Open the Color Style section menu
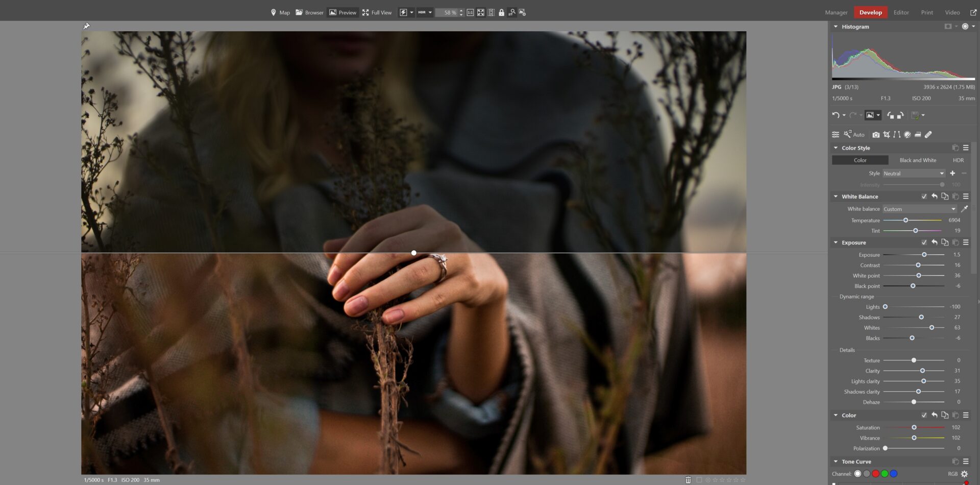This screenshot has height=485, width=980. [x=966, y=148]
